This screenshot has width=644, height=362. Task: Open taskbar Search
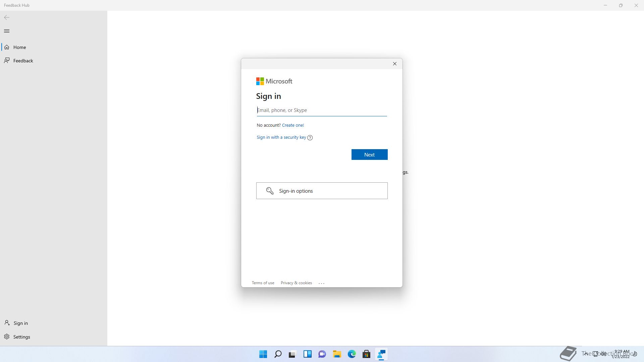click(278, 354)
